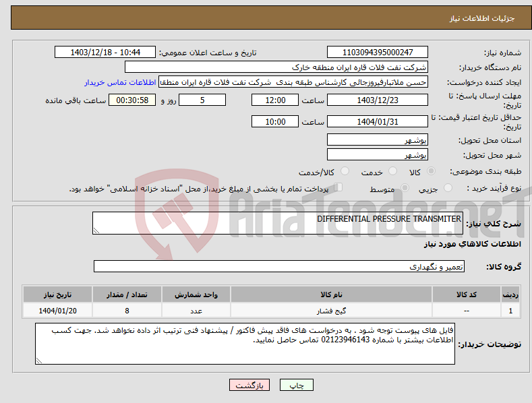Click the جزئیات اطلاعات نیاز page title
Image resolution: width=532 pixels, height=403 pixels.
482,18
